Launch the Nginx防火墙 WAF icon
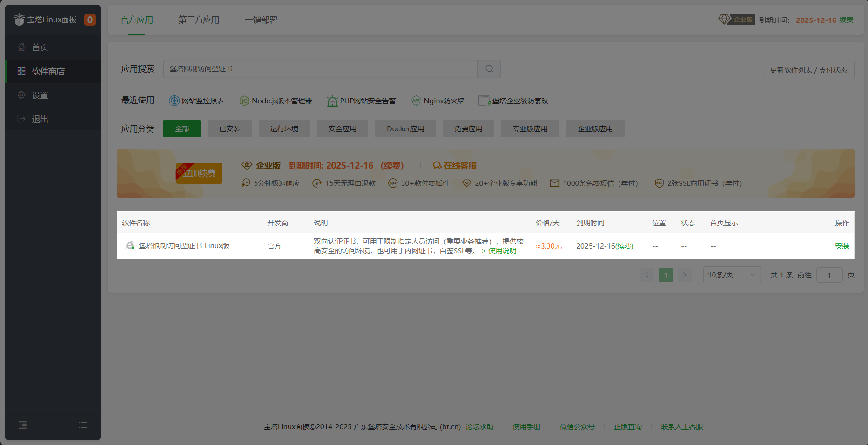Screen dimensions: 868x445 416,101
